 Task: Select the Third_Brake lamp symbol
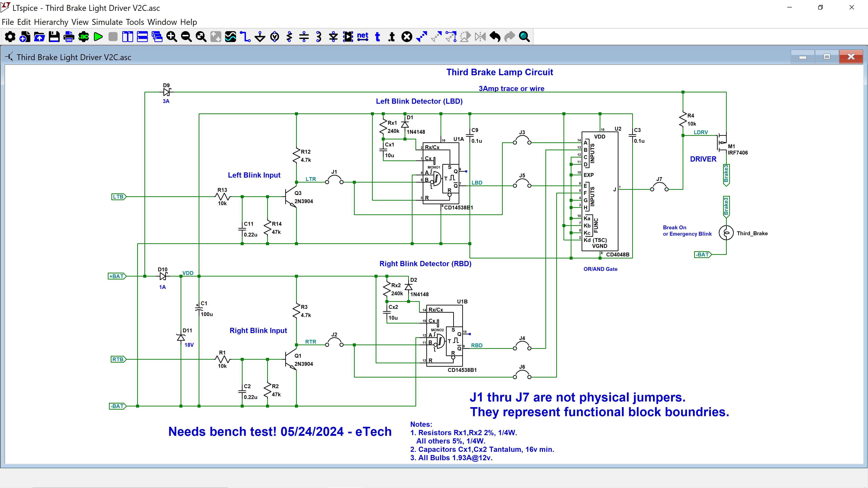point(726,233)
